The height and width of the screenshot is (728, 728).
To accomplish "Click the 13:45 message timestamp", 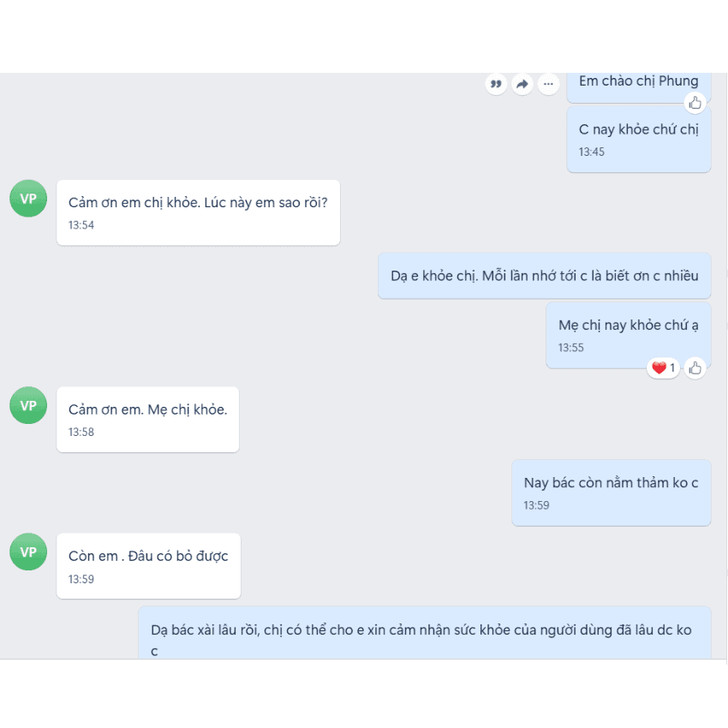I will (592, 152).
